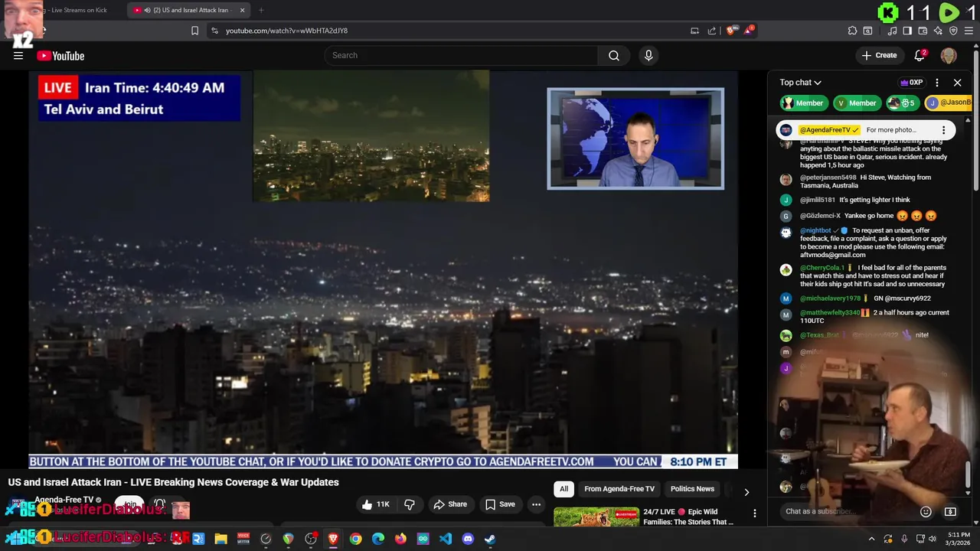Open Brave Shields lion icon
The image size is (980, 551).
pyautogui.click(x=731, y=31)
